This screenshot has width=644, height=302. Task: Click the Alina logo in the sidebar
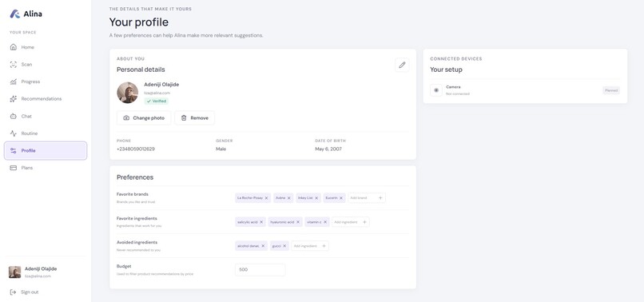coord(26,14)
